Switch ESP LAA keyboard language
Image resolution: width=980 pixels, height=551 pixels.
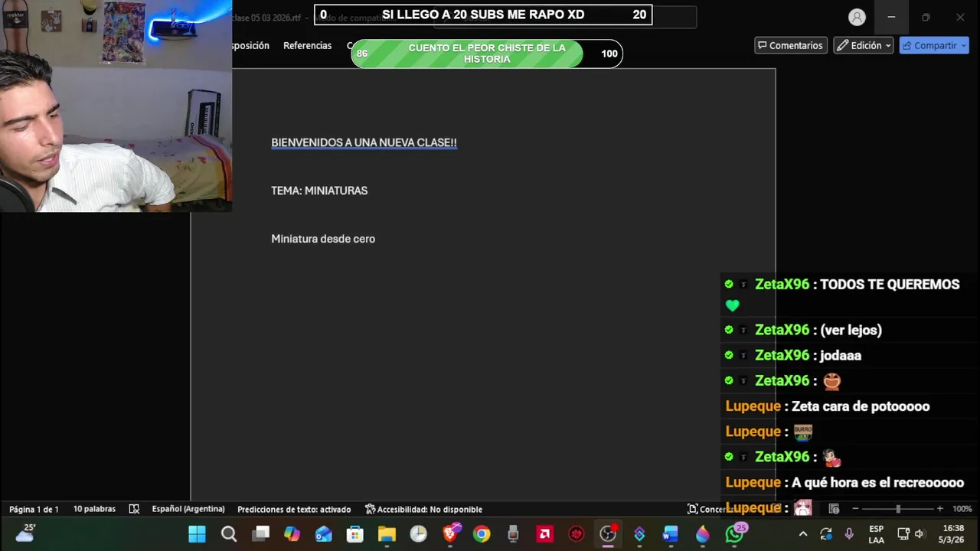coord(877,534)
